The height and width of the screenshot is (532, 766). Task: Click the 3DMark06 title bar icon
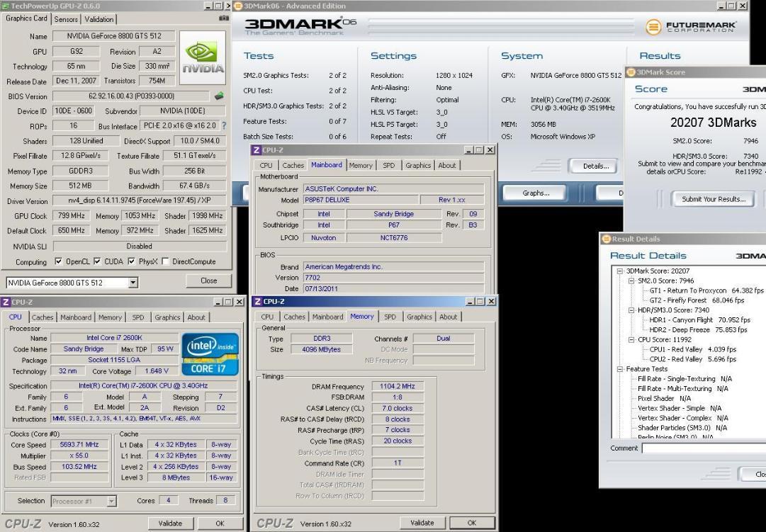pos(238,6)
